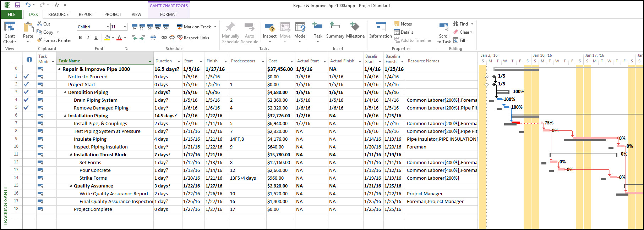Open the FILE menu tab
The height and width of the screenshot is (230, 644).
12,15
